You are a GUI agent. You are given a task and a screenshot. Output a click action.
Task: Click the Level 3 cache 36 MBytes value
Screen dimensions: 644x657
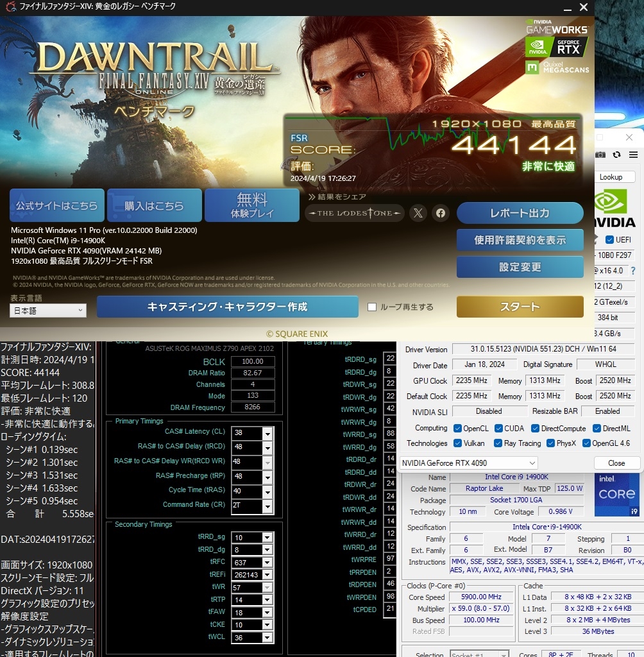pyautogui.click(x=598, y=631)
